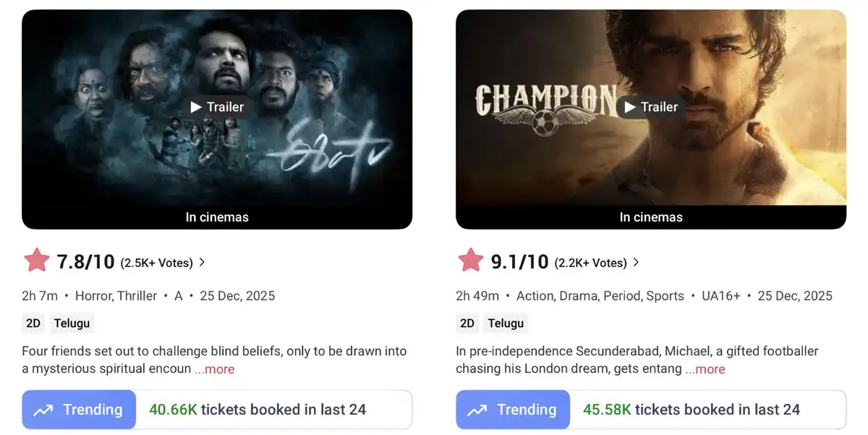The height and width of the screenshot is (435, 868).
Task: Click the 45.58K tickets booked text
Action: (x=692, y=410)
